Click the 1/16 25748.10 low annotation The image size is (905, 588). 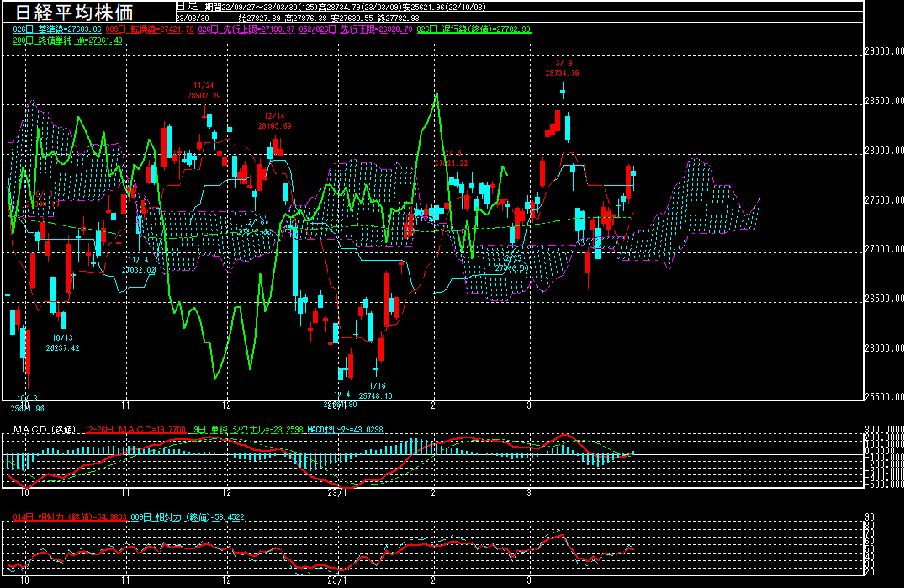(376, 390)
